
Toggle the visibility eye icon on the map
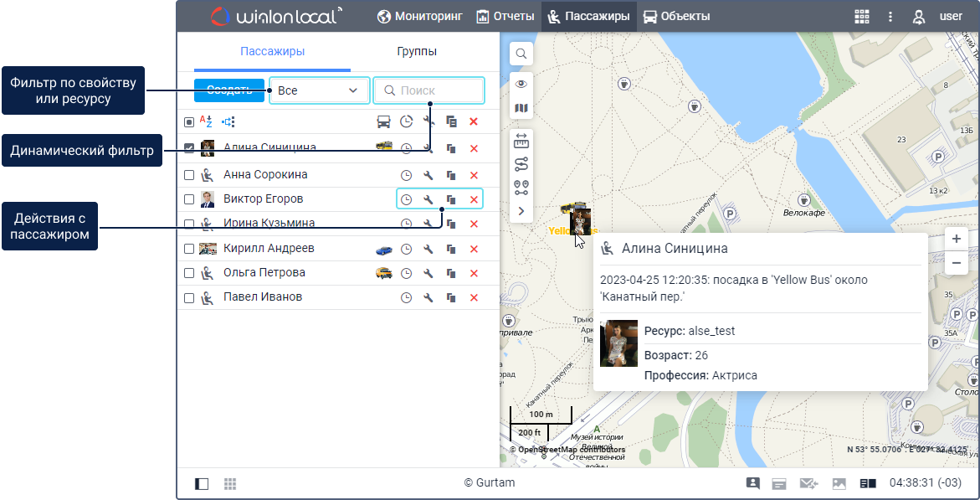[521, 84]
